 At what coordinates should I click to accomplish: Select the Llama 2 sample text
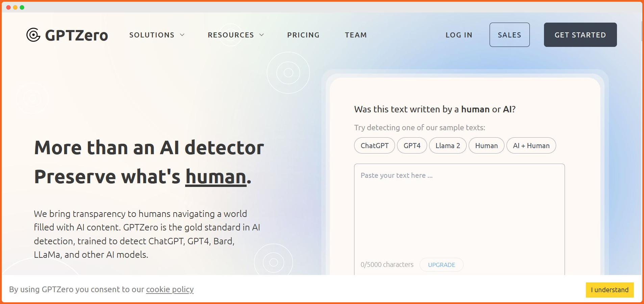[x=448, y=145]
